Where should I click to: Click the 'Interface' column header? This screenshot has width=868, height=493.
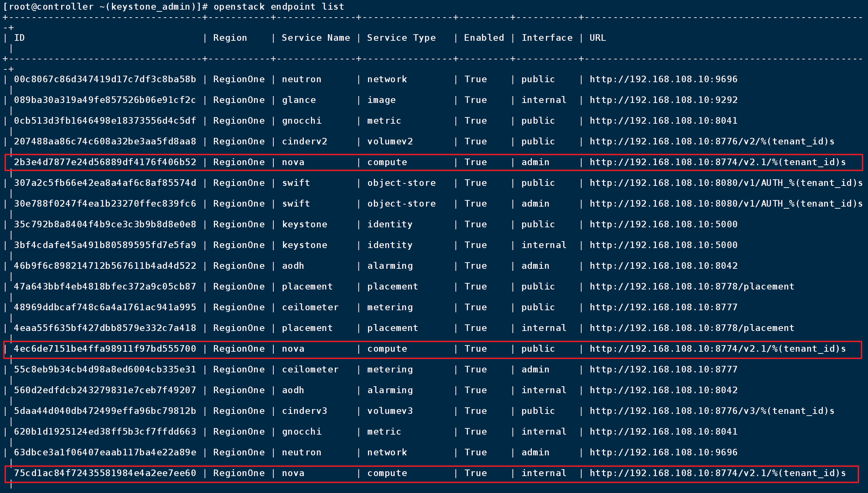(x=547, y=38)
